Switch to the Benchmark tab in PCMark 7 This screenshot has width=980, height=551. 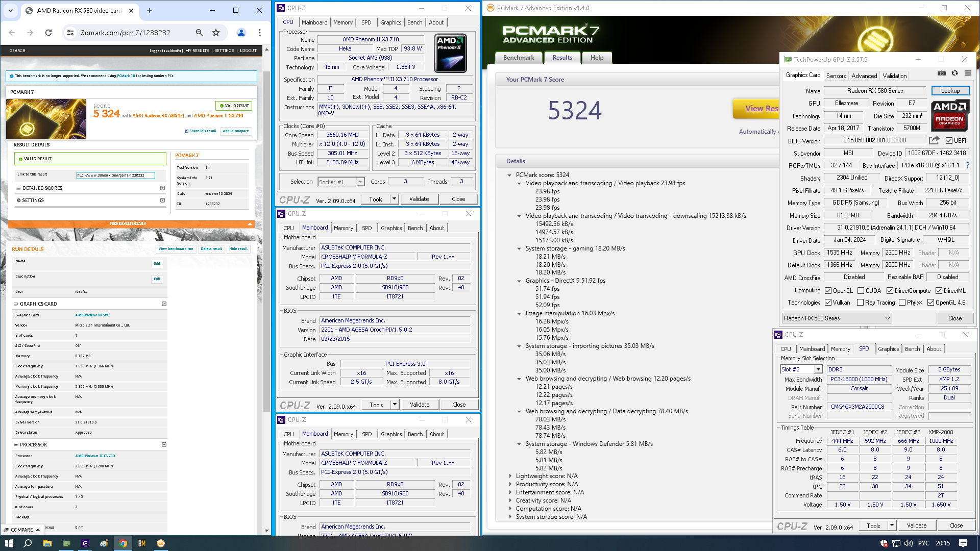(x=519, y=58)
